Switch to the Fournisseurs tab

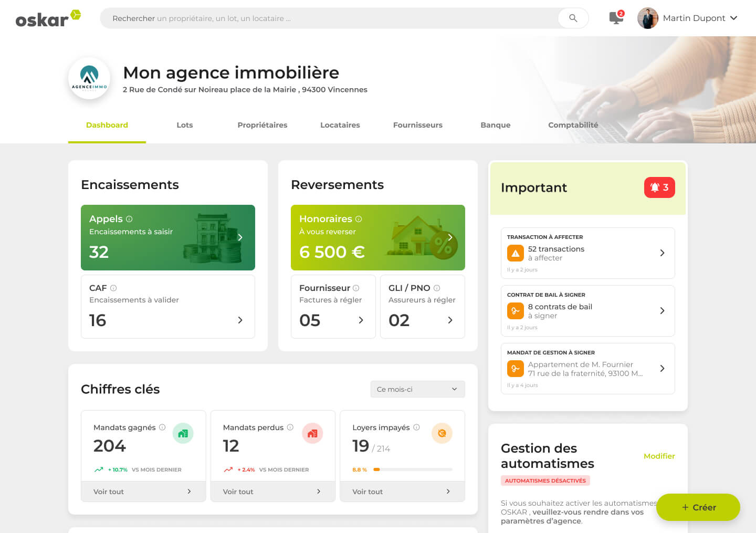[418, 125]
